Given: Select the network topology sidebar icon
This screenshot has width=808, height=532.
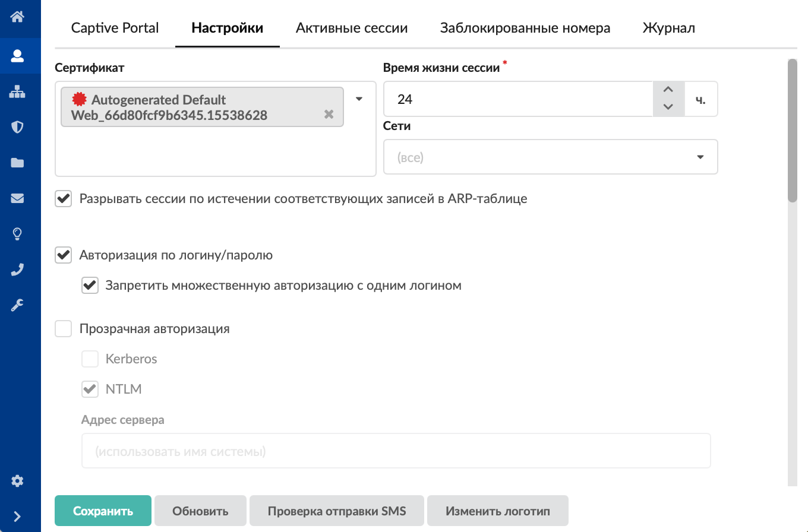Looking at the screenshot, I should [17, 92].
